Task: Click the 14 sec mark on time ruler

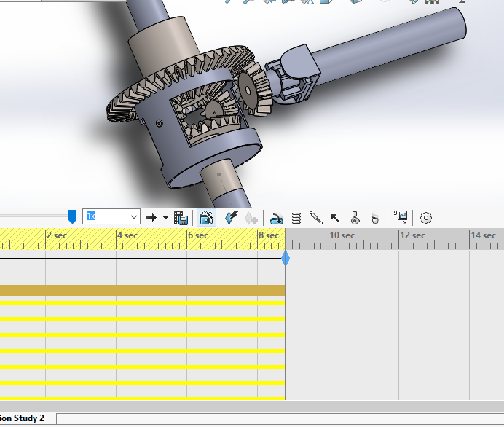Action: tap(484, 235)
